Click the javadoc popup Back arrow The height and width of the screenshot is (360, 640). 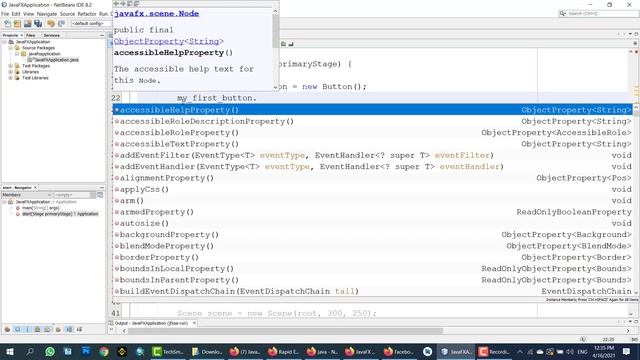click(116, 4)
